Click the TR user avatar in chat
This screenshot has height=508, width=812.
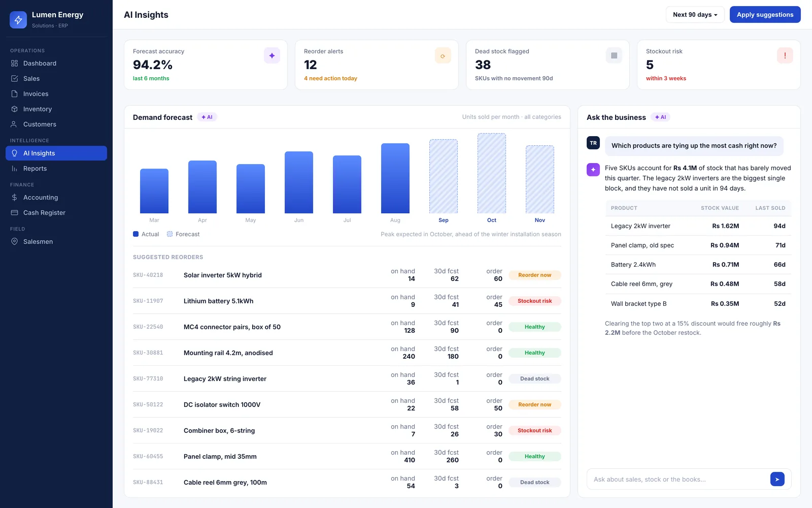point(593,143)
